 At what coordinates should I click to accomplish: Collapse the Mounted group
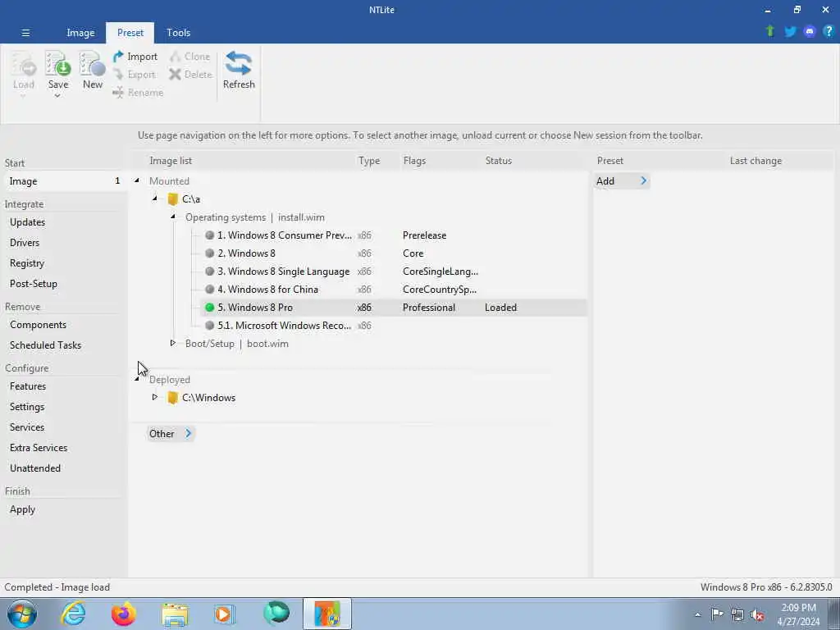click(137, 180)
